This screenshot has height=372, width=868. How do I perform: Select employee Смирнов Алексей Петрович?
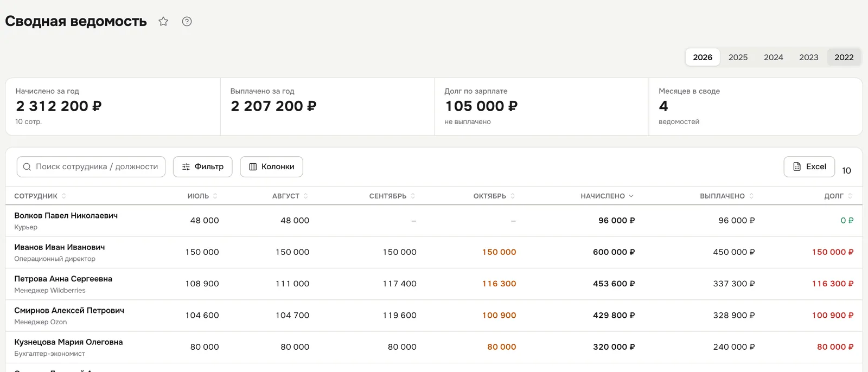69,311
